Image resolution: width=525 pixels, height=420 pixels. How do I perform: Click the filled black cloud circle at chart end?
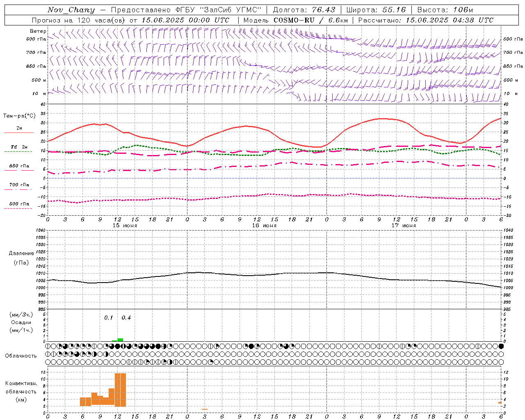501,346
